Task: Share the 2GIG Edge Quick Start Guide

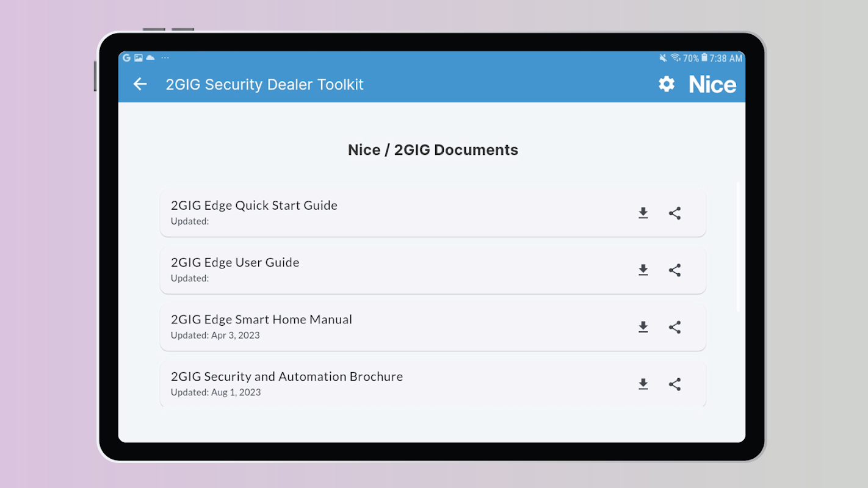Action: [675, 213]
